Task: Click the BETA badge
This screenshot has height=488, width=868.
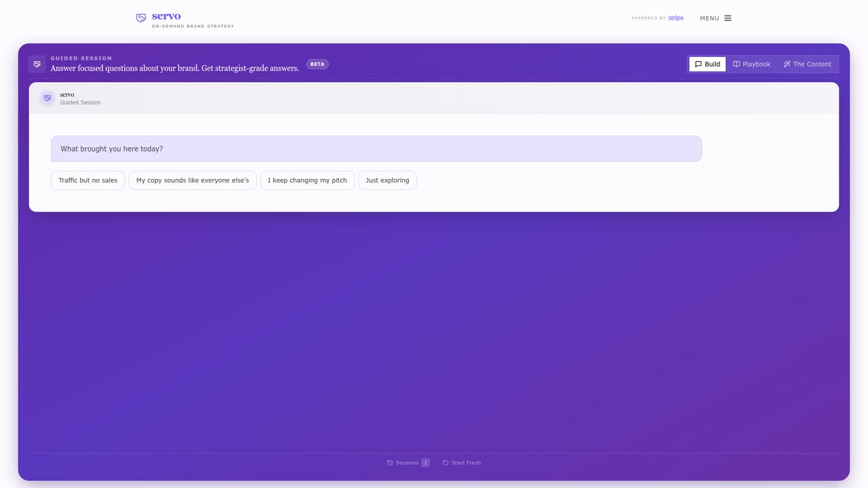Action: [317, 64]
